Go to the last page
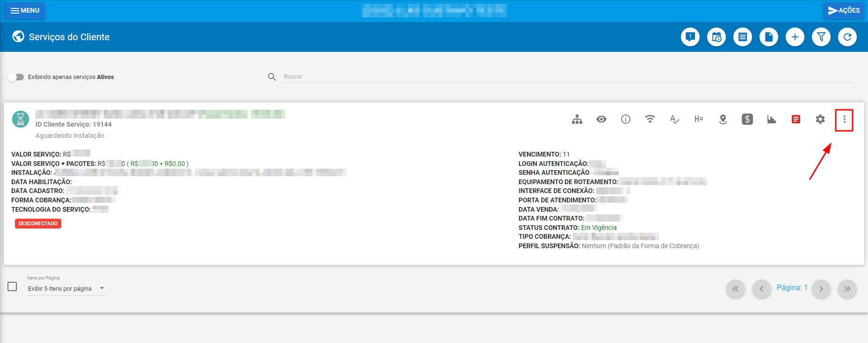868x343 pixels. [x=847, y=289]
